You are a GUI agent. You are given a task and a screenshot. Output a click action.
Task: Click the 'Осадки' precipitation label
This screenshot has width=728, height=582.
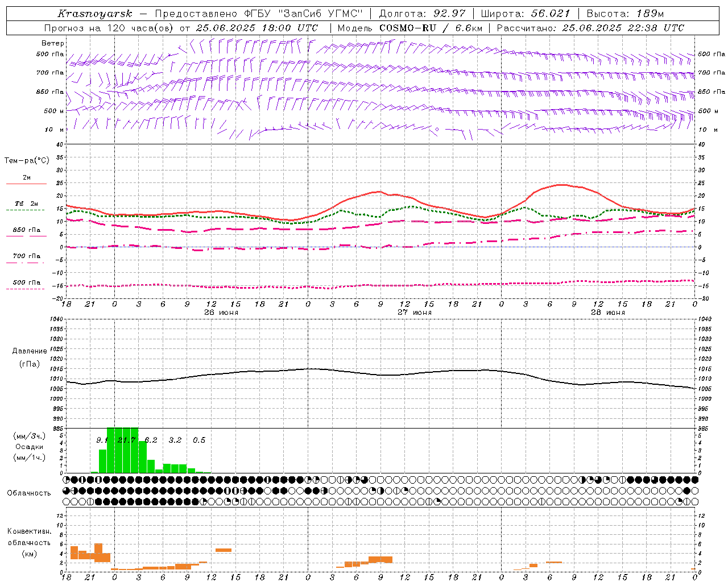30,447
